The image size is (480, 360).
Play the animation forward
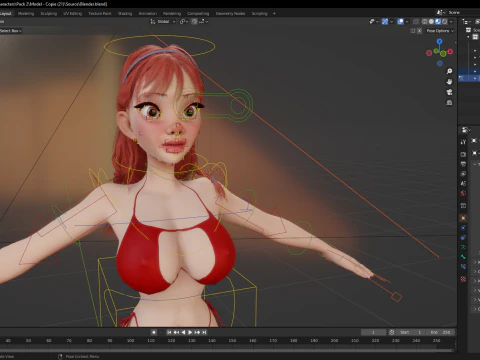tap(190, 332)
